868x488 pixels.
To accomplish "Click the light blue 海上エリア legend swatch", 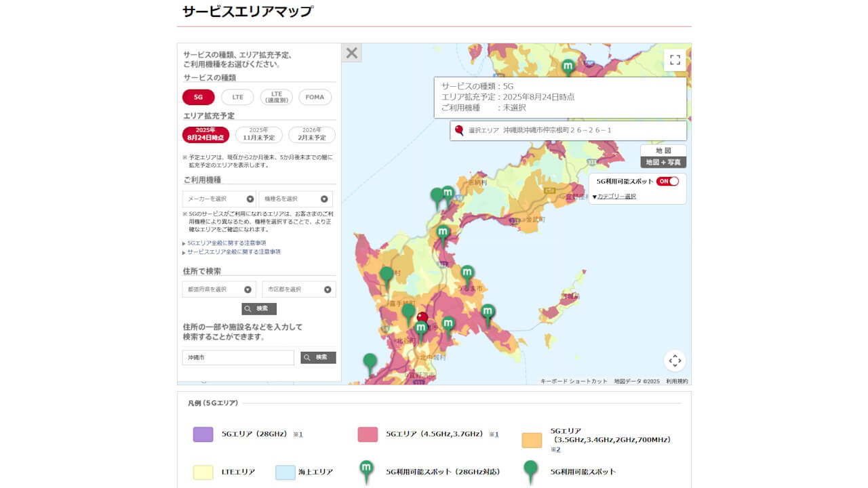I will pos(285,472).
